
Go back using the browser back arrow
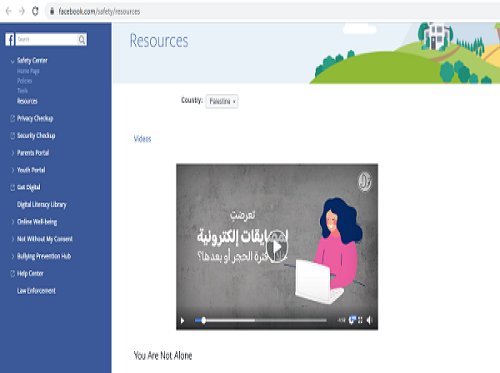tap(8, 11)
